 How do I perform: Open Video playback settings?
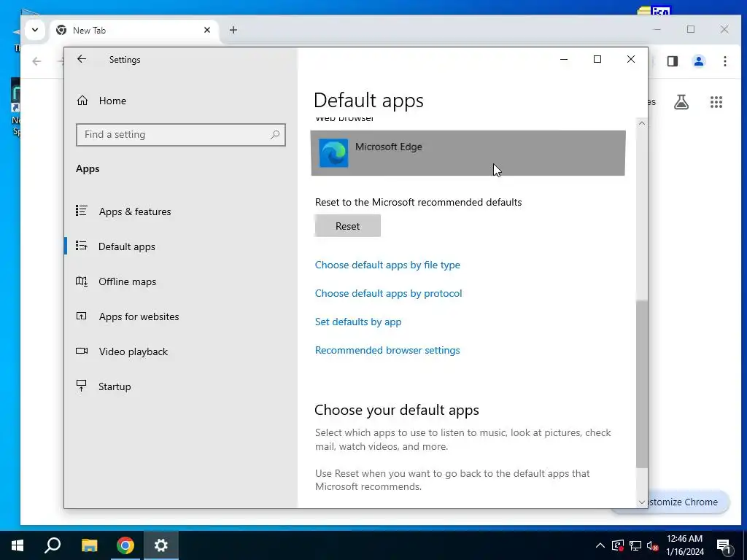(133, 351)
